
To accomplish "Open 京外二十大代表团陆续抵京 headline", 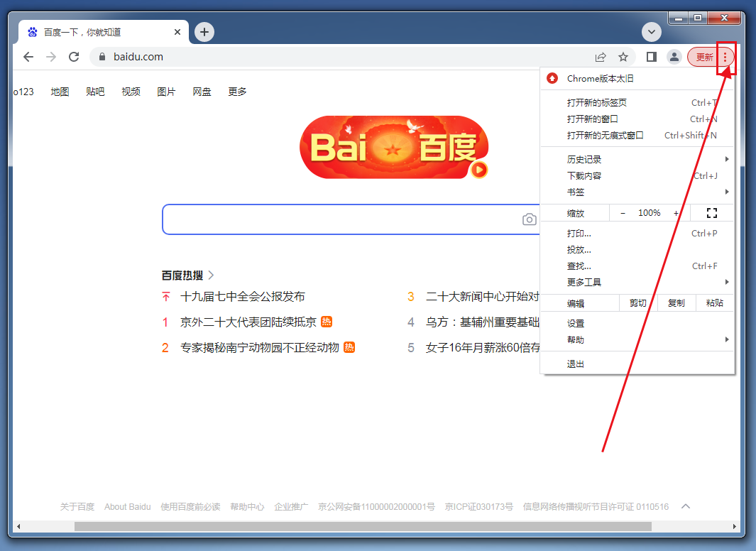I will pos(248,322).
